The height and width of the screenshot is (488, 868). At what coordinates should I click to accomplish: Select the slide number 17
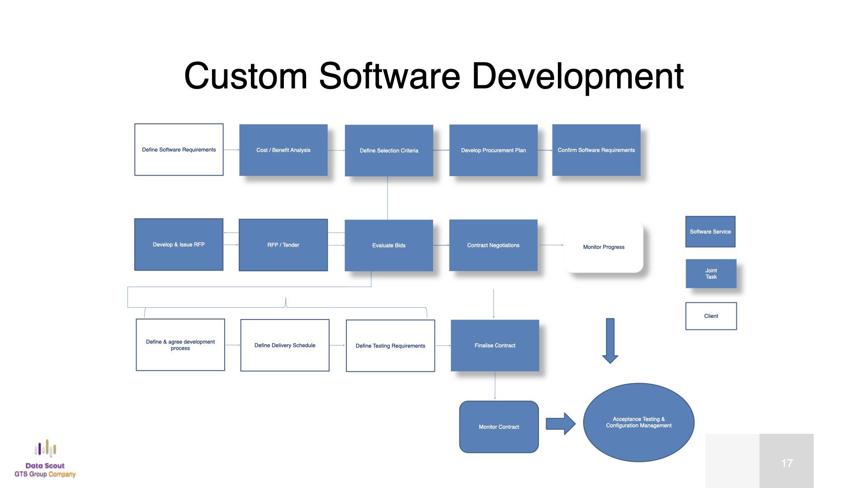click(787, 463)
